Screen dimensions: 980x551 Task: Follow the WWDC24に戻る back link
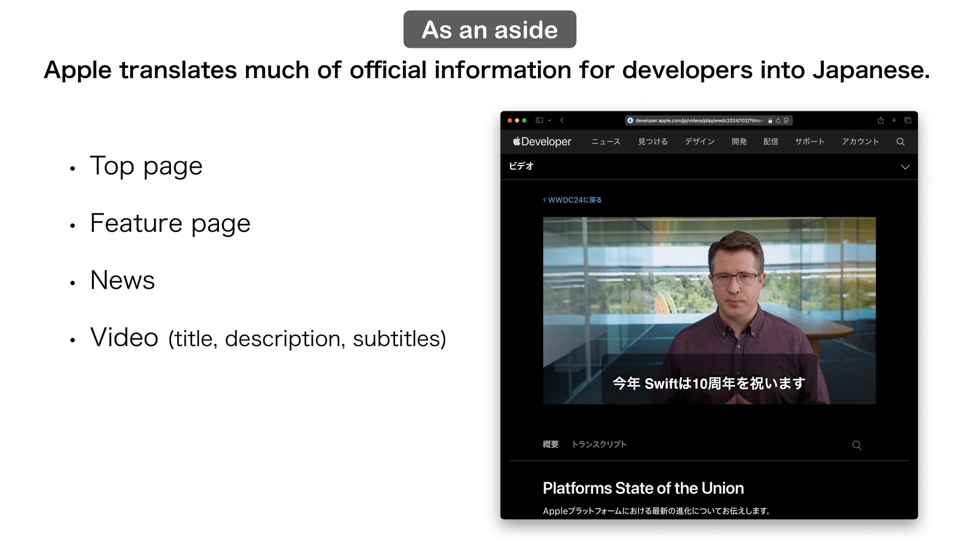pyautogui.click(x=572, y=200)
